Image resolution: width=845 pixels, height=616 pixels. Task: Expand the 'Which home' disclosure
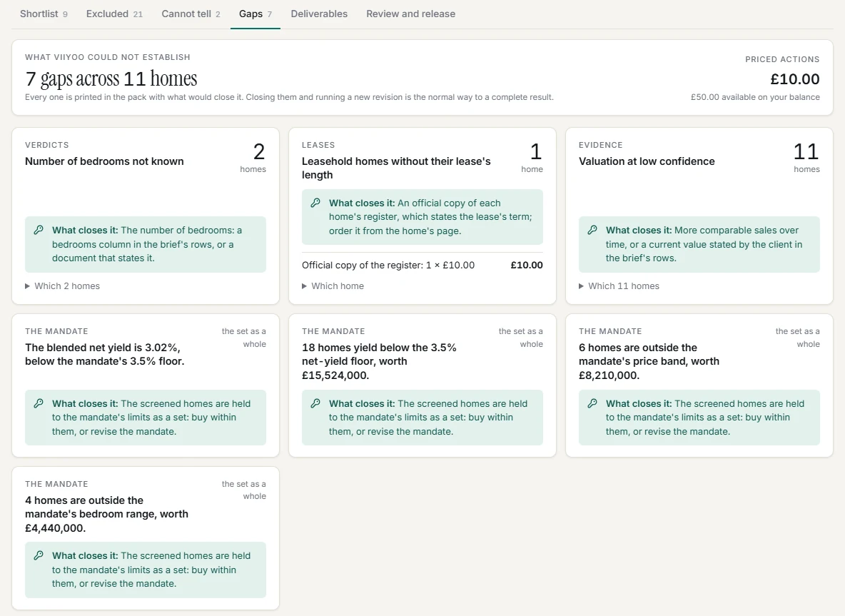333,286
